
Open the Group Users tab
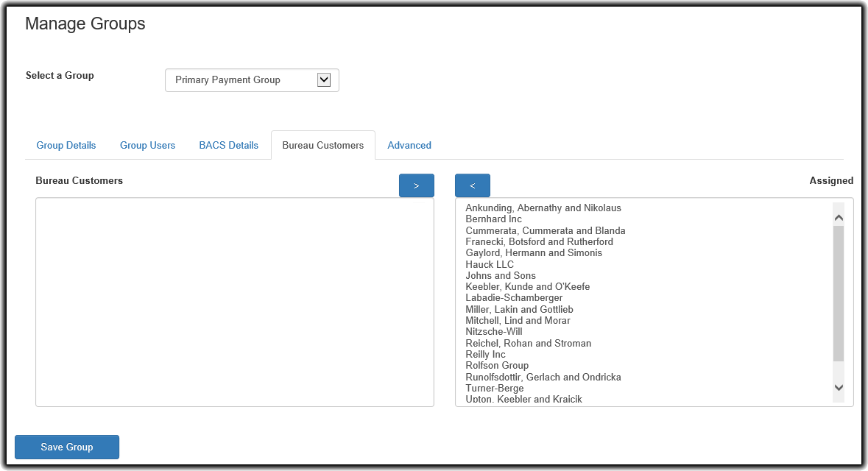point(147,145)
